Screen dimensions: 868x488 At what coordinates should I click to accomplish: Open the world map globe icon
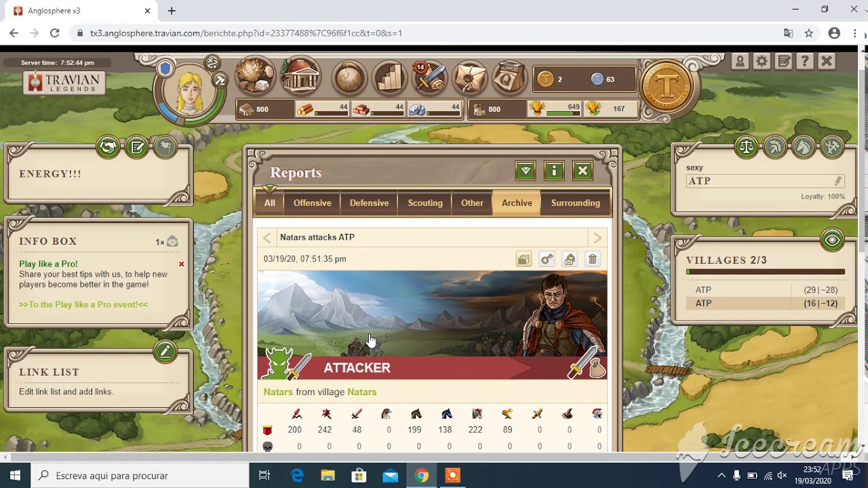pos(349,78)
